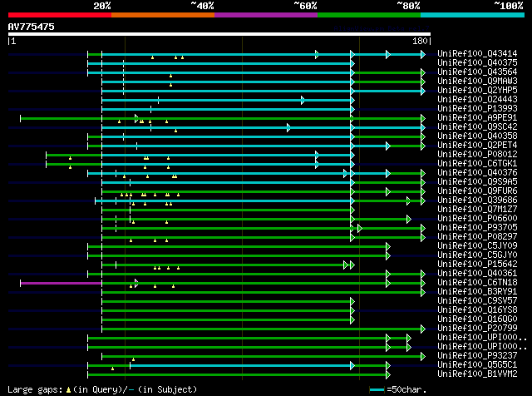Select the UniRef100_P06600 label
Viewport: 532px width, 396px height.
477,219
